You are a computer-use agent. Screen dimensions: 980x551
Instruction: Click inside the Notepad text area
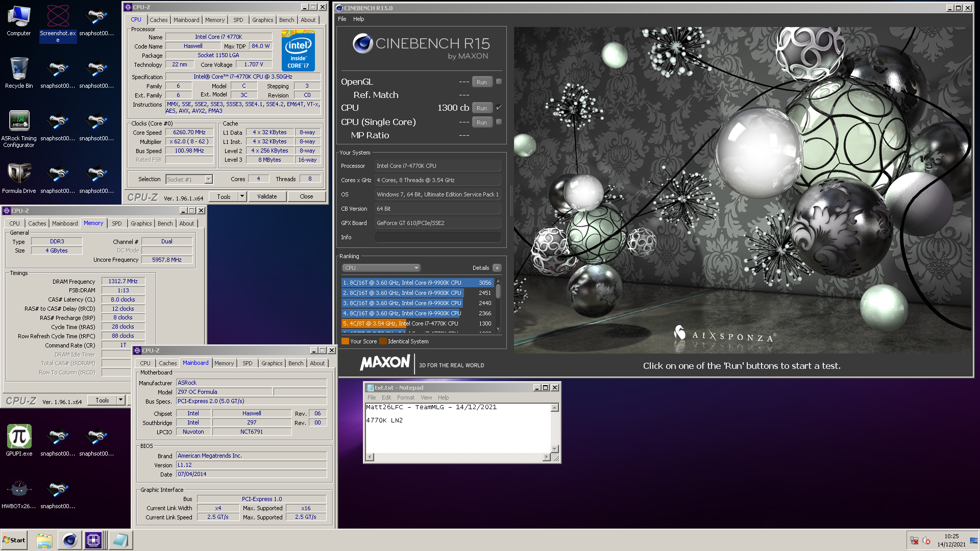(x=458, y=429)
